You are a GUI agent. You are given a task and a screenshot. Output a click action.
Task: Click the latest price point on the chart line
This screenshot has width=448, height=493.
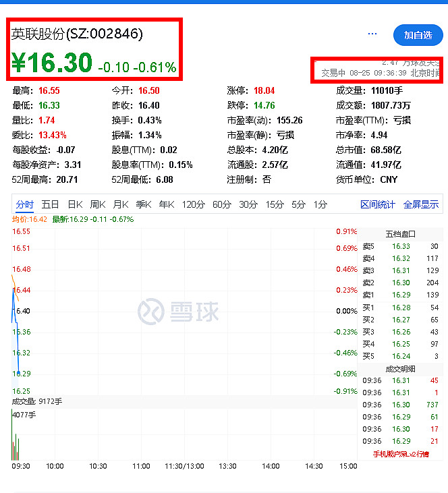(x=19, y=373)
